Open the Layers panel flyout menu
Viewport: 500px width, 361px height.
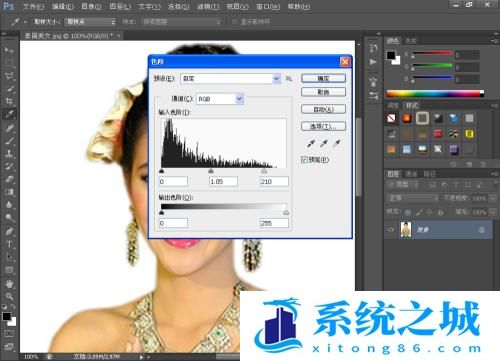point(493,174)
